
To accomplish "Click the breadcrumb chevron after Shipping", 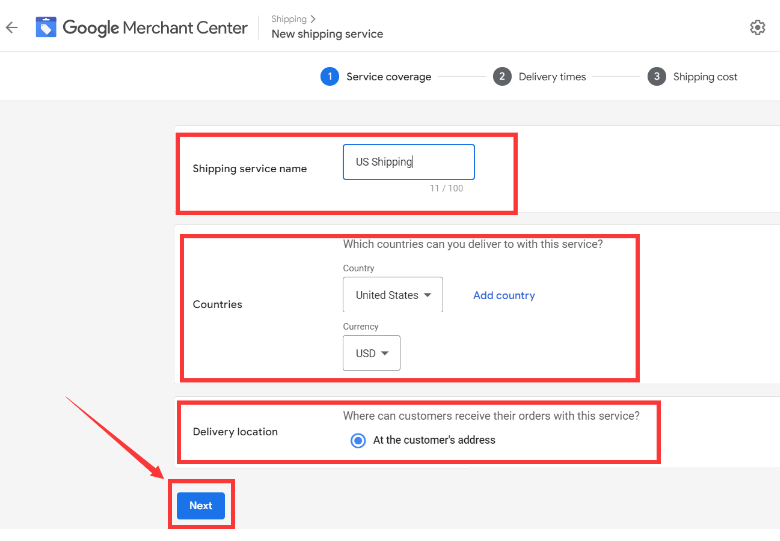I will (x=313, y=19).
